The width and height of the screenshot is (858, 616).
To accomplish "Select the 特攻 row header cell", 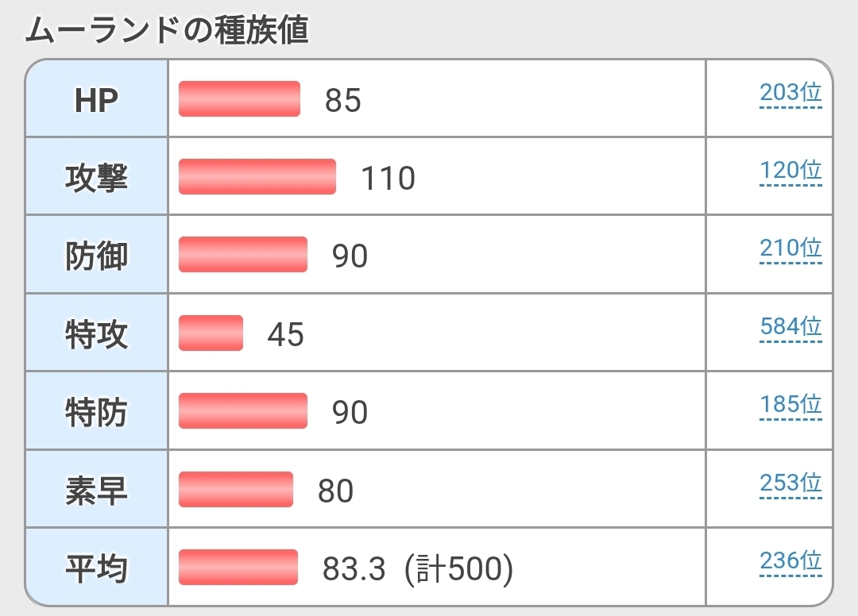I will [x=96, y=333].
